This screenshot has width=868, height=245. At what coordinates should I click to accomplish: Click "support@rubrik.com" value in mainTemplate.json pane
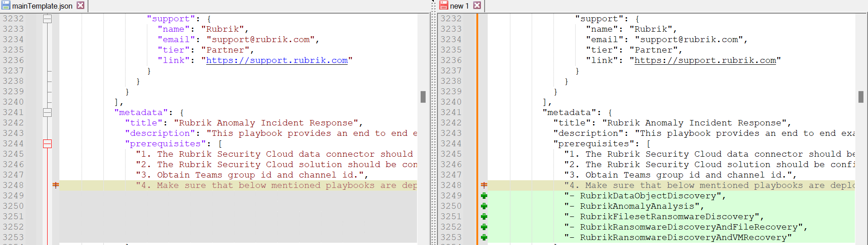pos(260,39)
